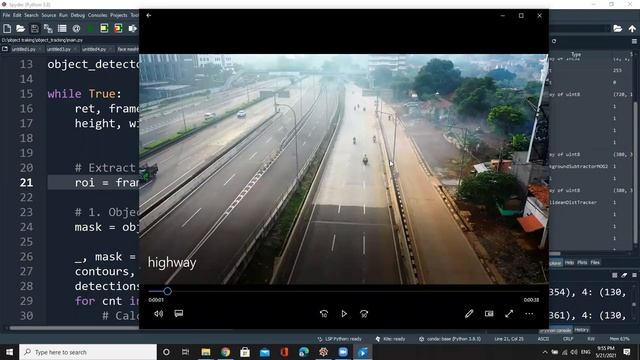Screen dimensions: 640x360
Task: Expand video to full screen
Action: (x=509, y=313)
